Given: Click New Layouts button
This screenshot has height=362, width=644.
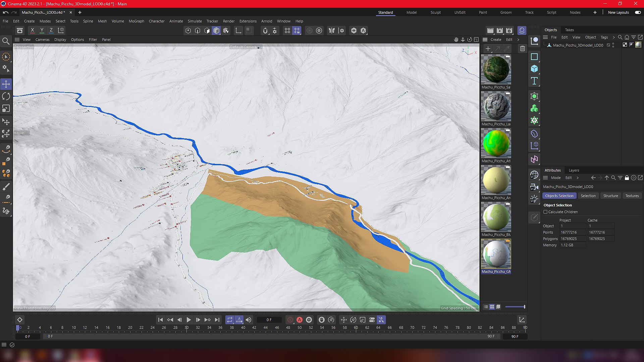Looking at the screenshot, I should 618,12.
